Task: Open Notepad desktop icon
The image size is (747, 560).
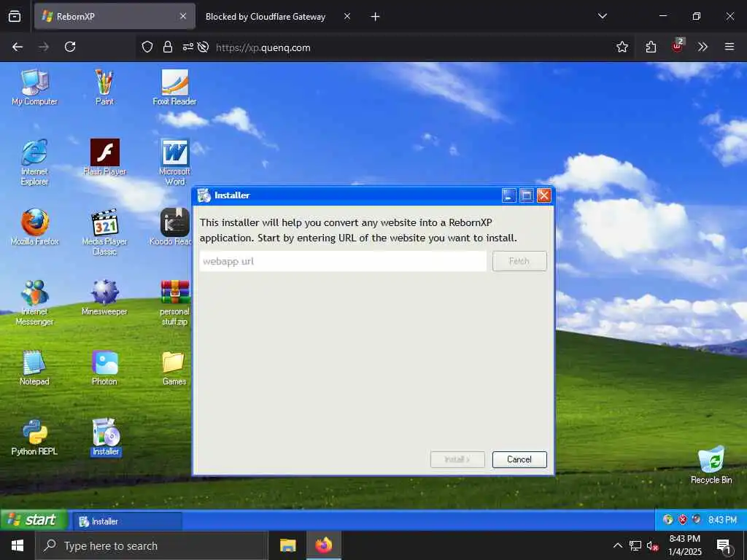Action: [35, 367]
